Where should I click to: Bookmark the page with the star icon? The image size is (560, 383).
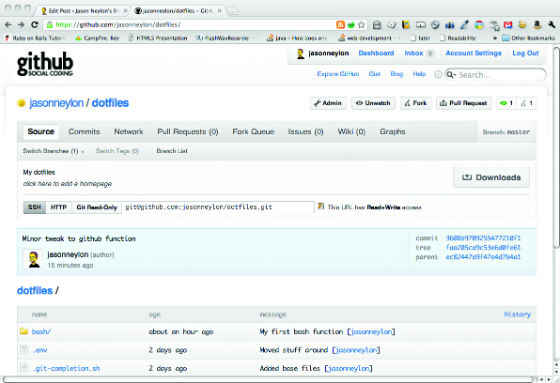pos(361,25)
